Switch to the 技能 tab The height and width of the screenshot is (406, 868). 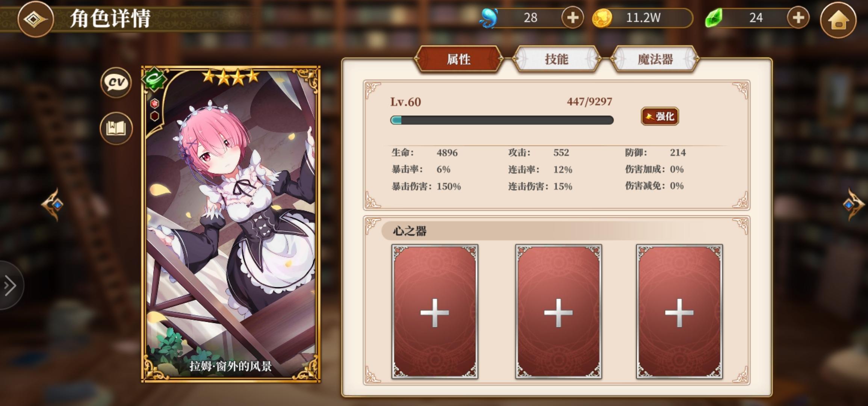(x=556, y=59)
